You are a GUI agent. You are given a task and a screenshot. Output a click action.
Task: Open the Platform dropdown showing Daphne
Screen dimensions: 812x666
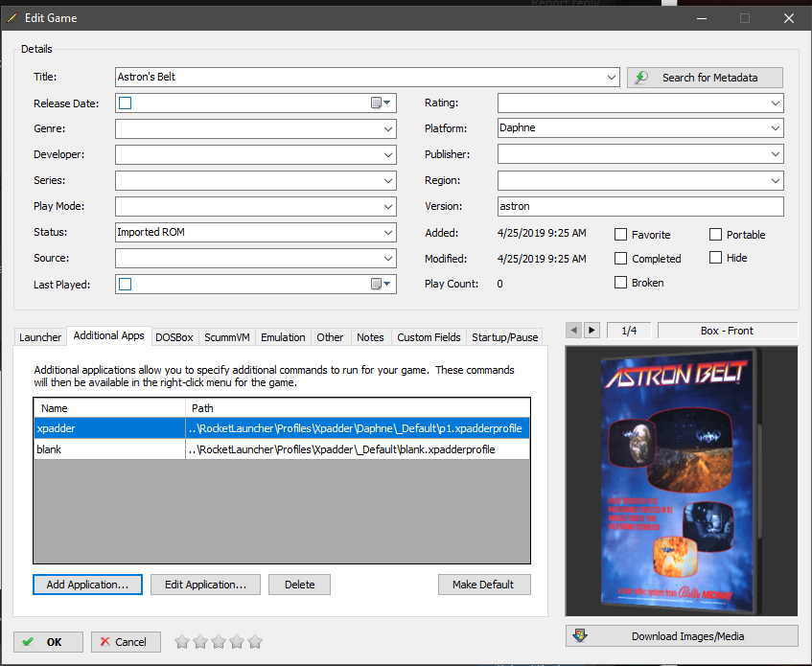tap(776, 127)
